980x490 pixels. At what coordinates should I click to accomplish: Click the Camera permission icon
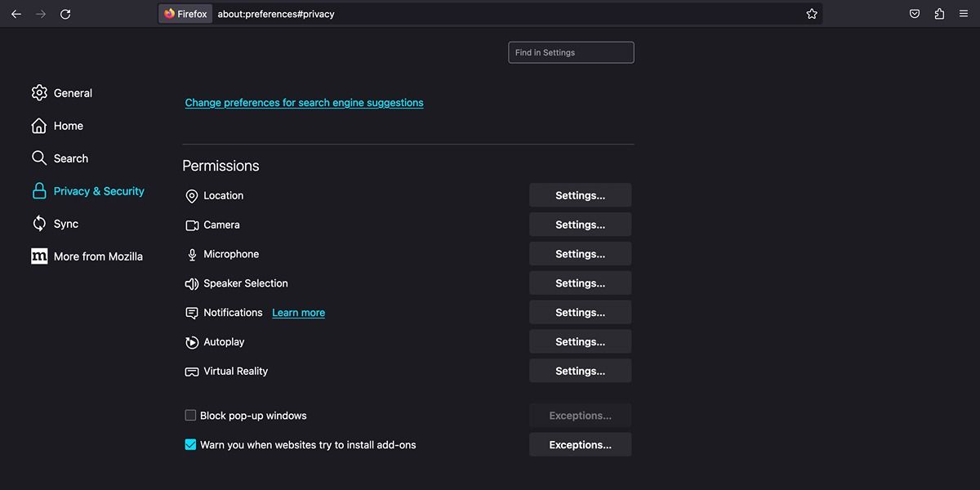coord(191,225)
